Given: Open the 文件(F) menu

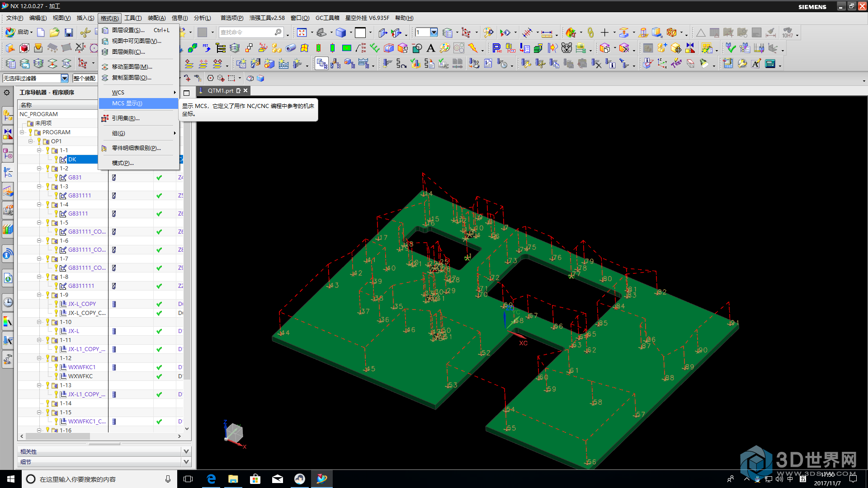Looking at the screenshot, I should click(14, 18).
